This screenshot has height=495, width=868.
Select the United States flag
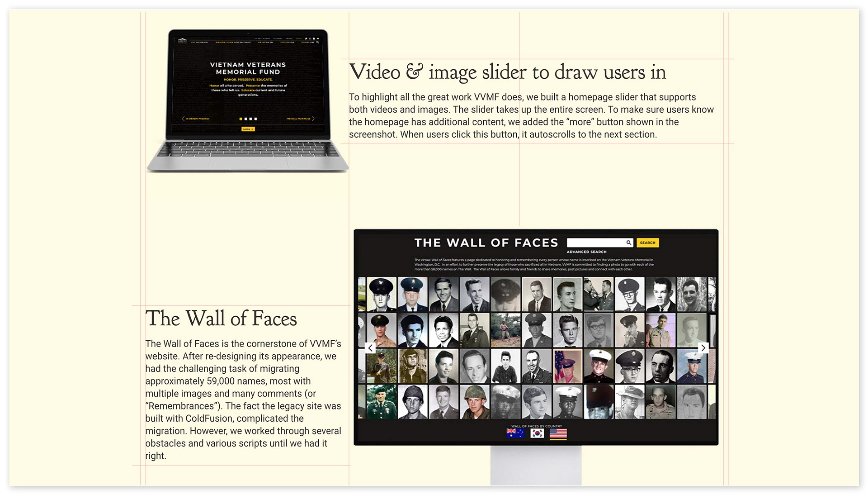click(558, 434)
